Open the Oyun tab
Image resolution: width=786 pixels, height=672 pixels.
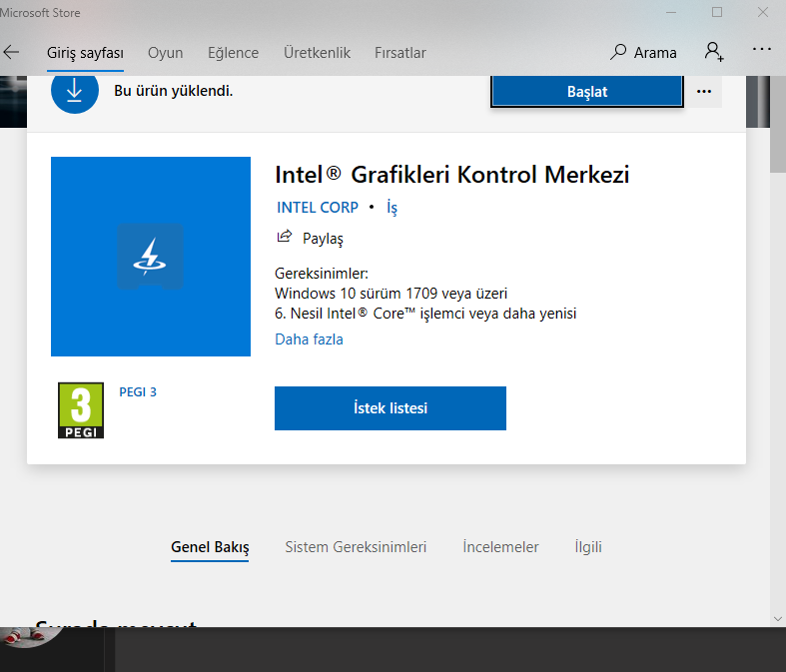click(166, 53)
